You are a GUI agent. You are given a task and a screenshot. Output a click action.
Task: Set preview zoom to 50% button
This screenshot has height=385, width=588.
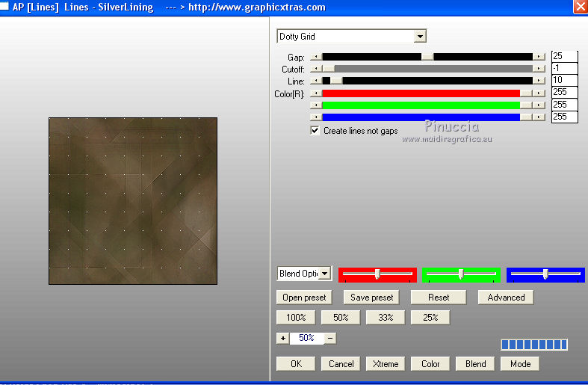coord(341,318)
